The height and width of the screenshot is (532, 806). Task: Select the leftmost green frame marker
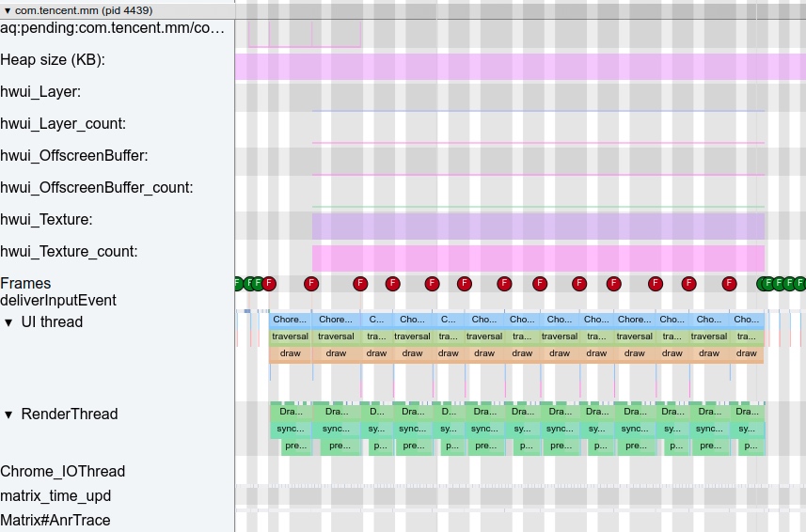point(238,283)
